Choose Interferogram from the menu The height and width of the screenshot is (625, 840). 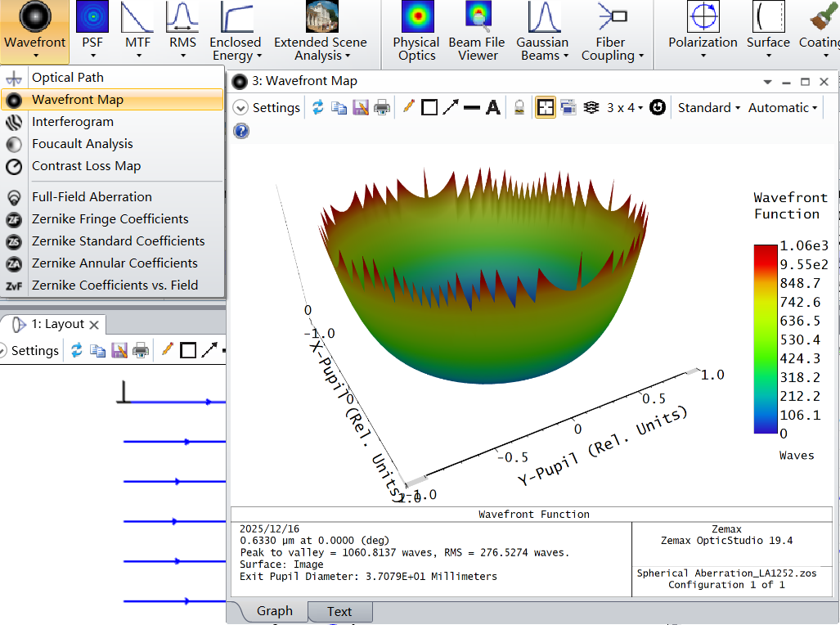click(x=113, y=122)
